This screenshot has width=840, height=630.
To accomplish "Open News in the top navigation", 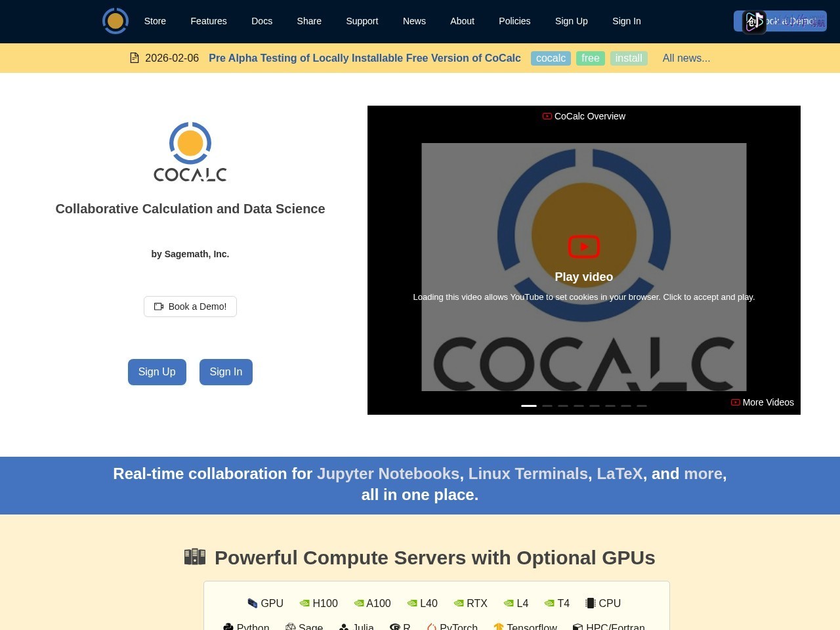I will (414, 21).
